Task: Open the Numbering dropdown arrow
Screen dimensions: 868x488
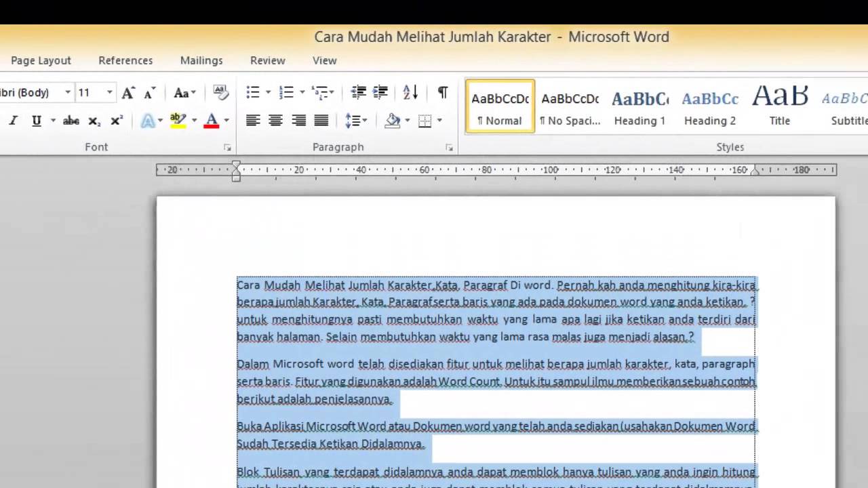Action: click(301, 92)
